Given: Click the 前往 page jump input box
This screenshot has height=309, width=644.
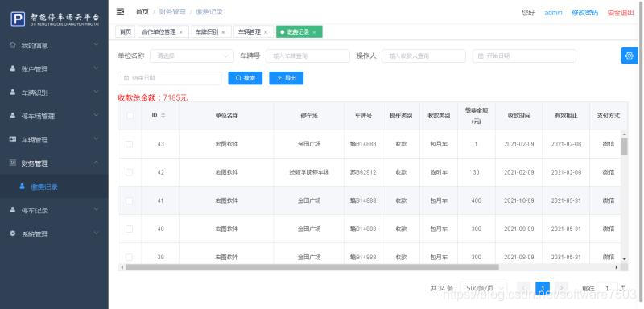Looking at the screenshot, I should click(x=607, y=289).
